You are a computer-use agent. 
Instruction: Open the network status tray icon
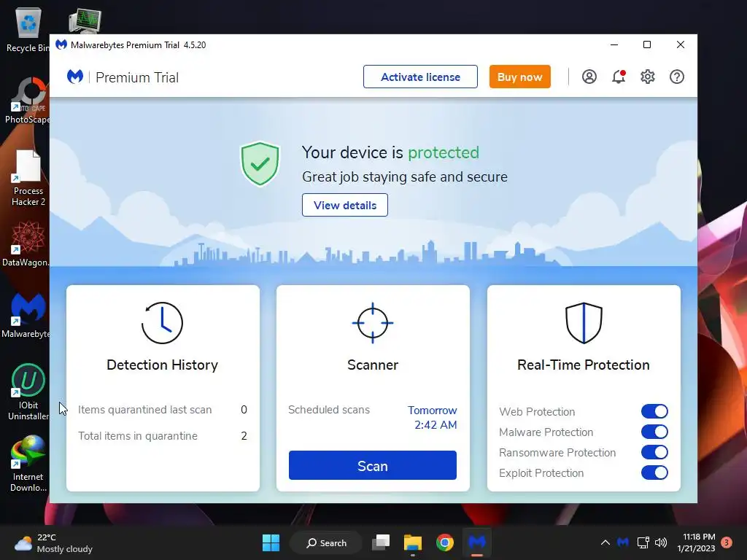[x=643, y=542]
